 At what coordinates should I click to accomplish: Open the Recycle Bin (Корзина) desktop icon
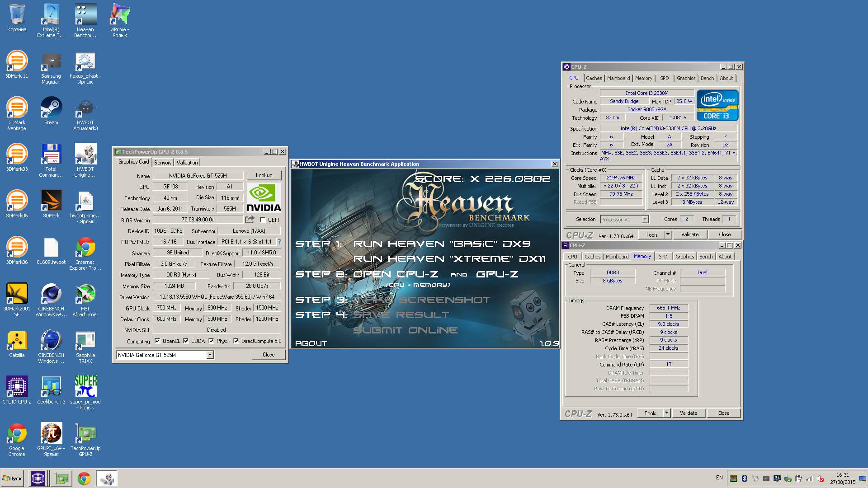(17, 18)
